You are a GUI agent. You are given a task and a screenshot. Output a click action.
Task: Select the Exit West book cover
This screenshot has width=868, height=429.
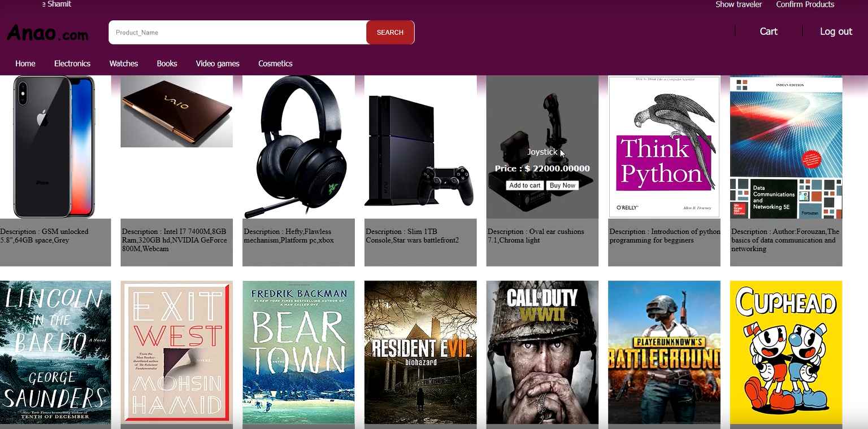(x=176, y=352)
